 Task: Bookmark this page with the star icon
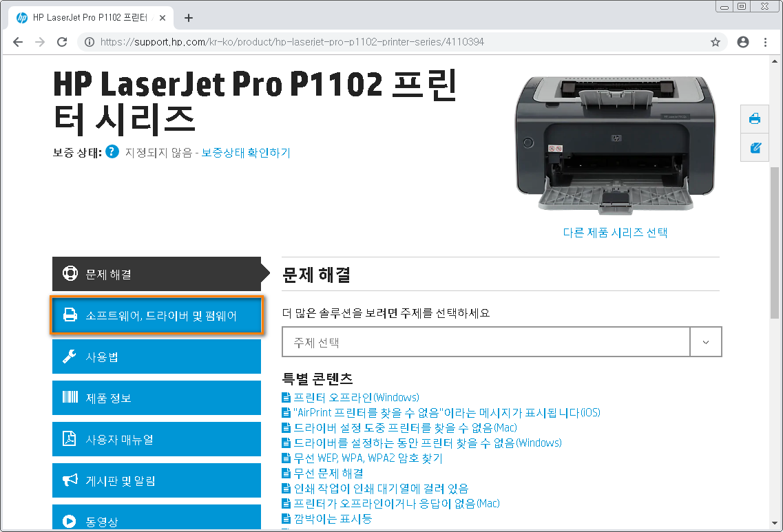click(x=715, y=42)
